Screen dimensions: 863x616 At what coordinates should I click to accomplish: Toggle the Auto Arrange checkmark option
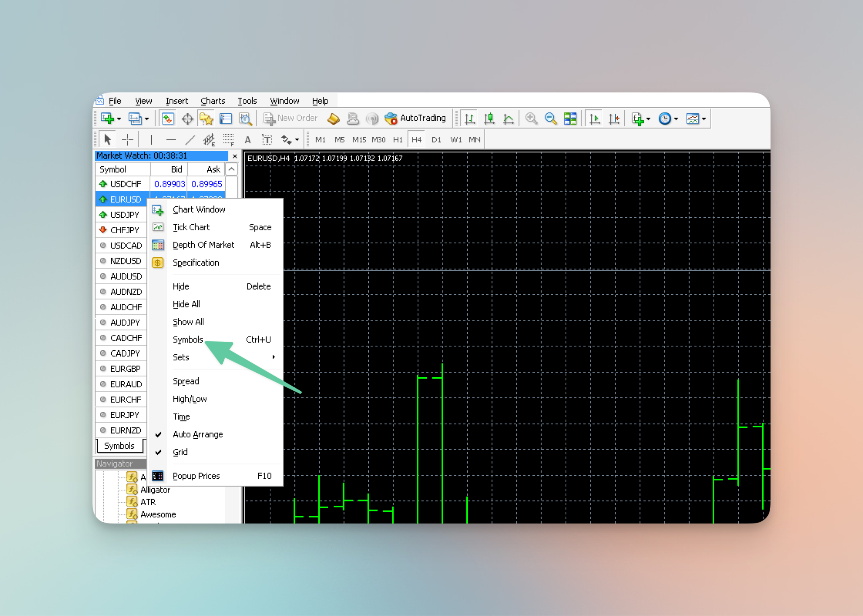point(198,434)
